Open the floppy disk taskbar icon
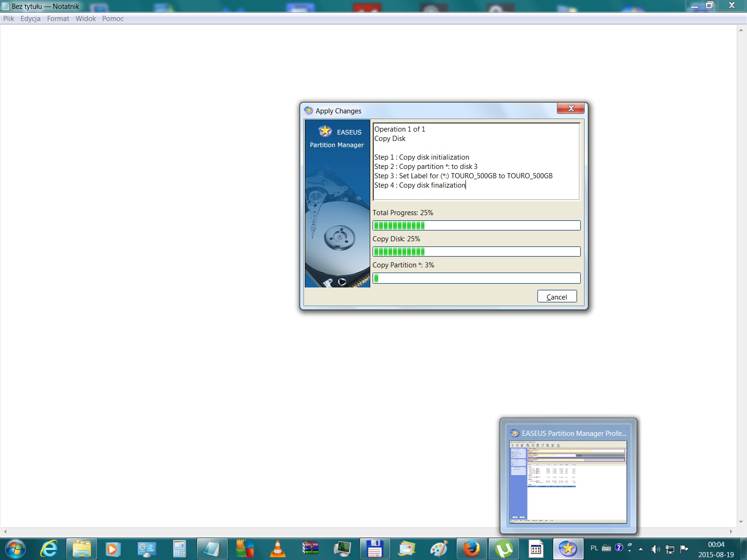 tap(375, 549)
